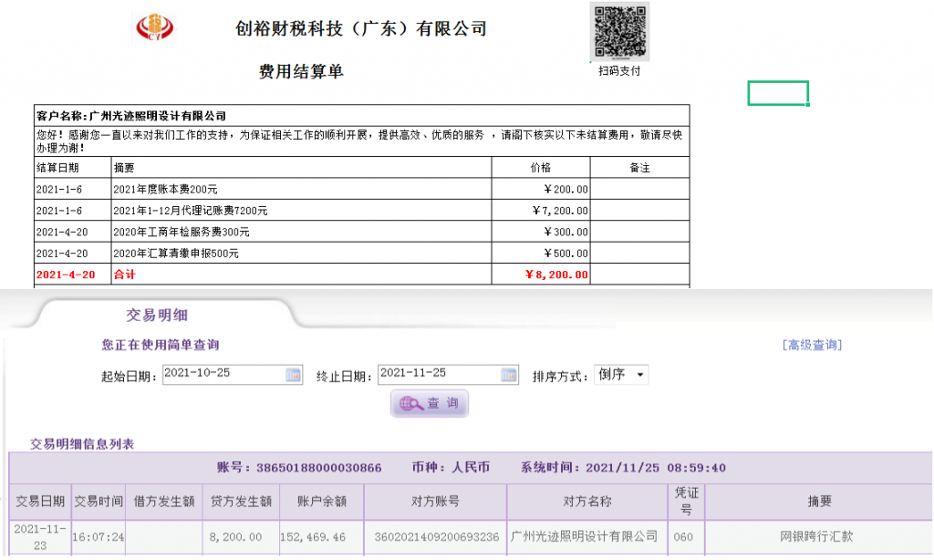
Task: Click the voucher number 060 cell
Action: click(x=686, y=537)
